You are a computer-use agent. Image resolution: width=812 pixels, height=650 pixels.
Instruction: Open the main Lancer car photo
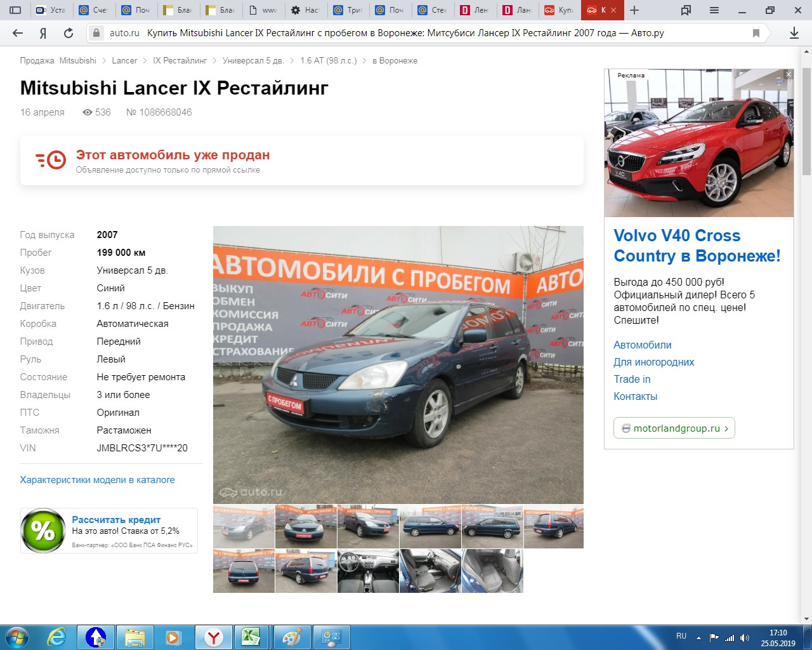tap(398, 365)
